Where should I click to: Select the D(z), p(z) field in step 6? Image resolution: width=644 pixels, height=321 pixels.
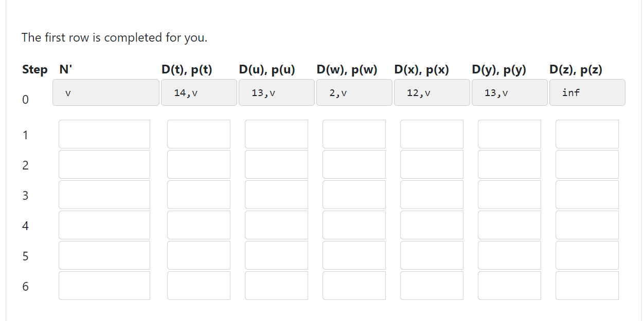tap(587, 286)
